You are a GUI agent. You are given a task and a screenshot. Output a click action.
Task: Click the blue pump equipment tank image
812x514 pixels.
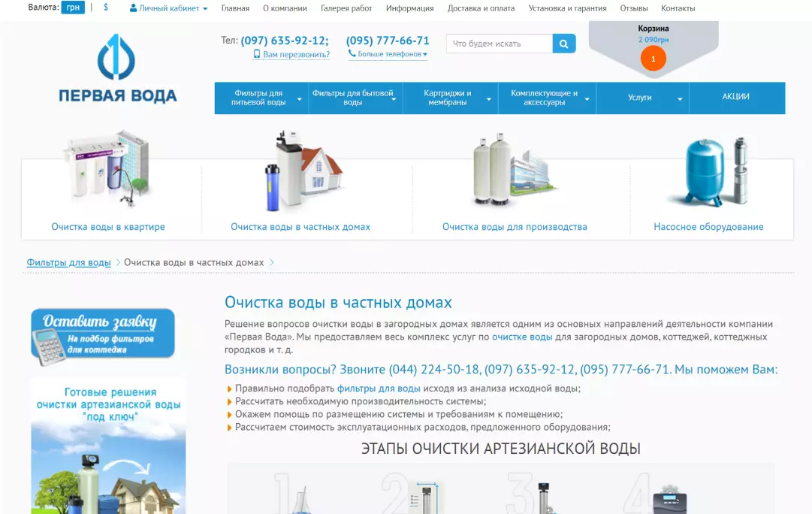click(x=708, y=171)
